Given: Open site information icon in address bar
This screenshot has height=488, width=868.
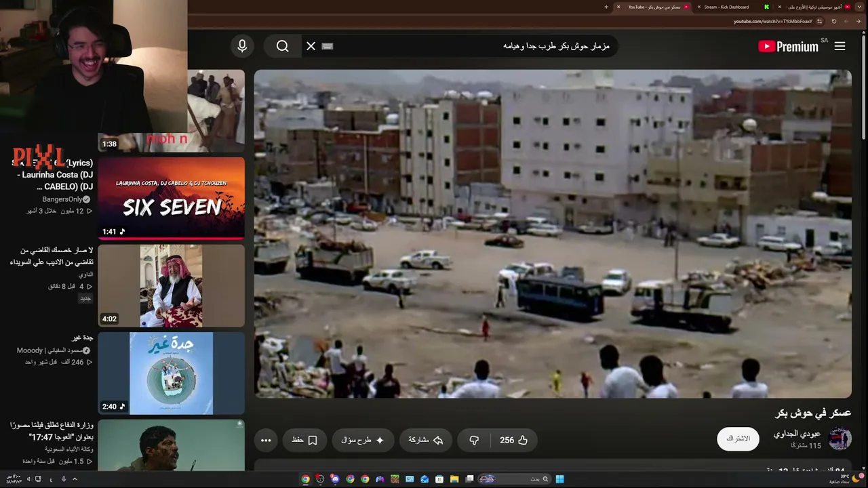Looking at the screenshot, I should point(821,21).
